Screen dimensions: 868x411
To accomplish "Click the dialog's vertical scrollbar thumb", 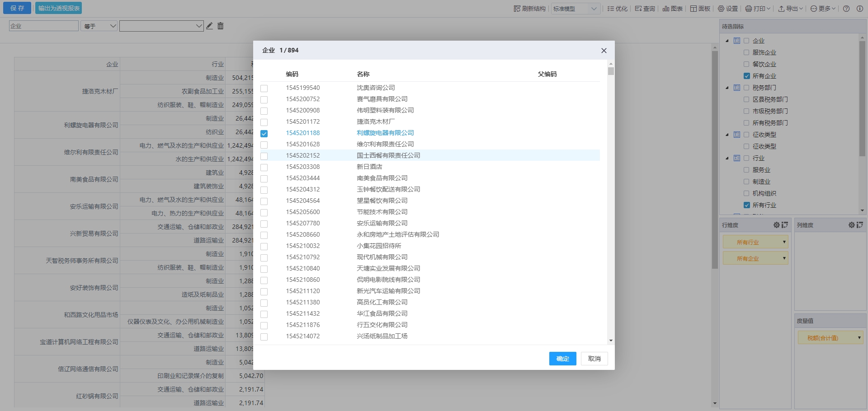I will click(x=611, y=71).
